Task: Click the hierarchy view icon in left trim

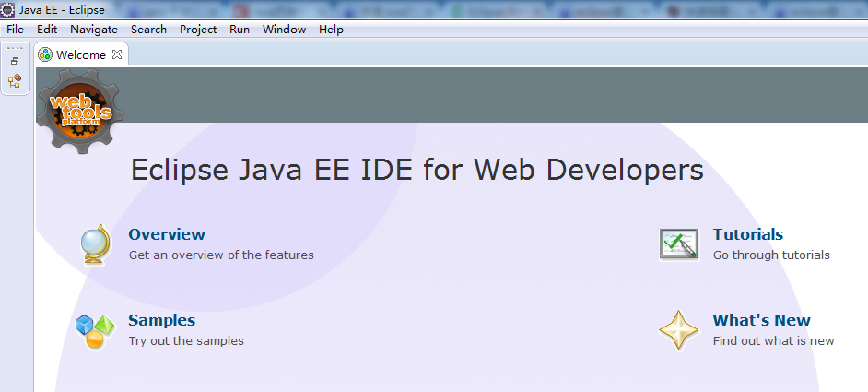Action: [x=15, y=81]
